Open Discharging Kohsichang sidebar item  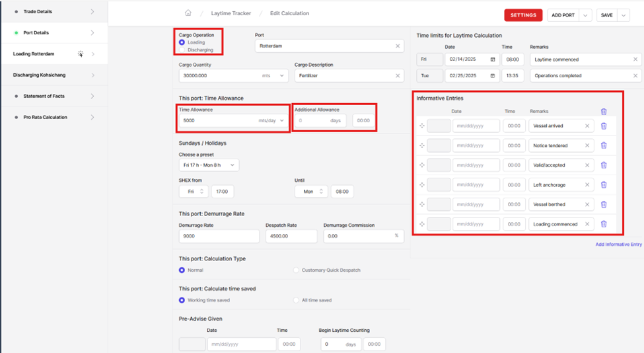54,75
